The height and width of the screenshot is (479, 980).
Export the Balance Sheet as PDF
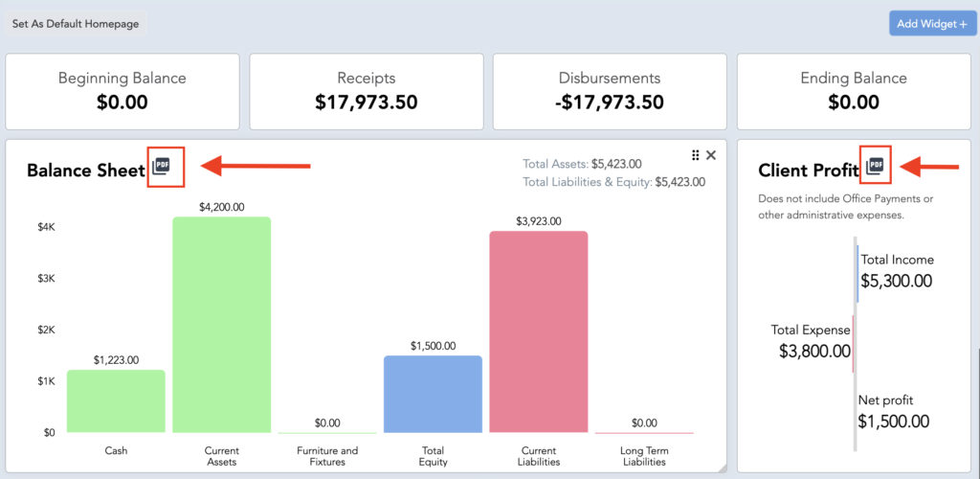pos(162,167)
